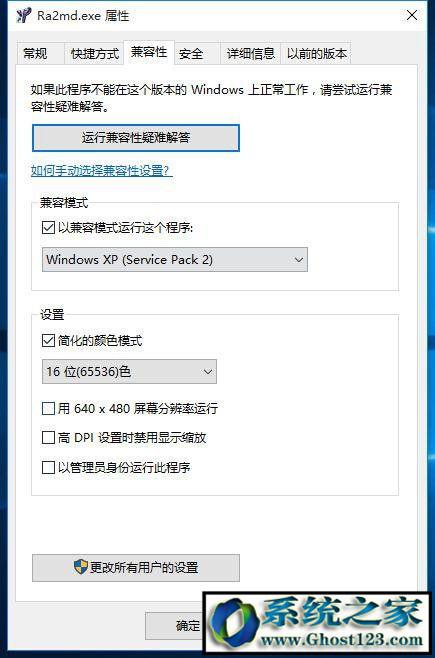Enable 用 640 x 480 屏幕分辨率运行
This screenshot has height=658, width=435.
click(x=48, y=408)
